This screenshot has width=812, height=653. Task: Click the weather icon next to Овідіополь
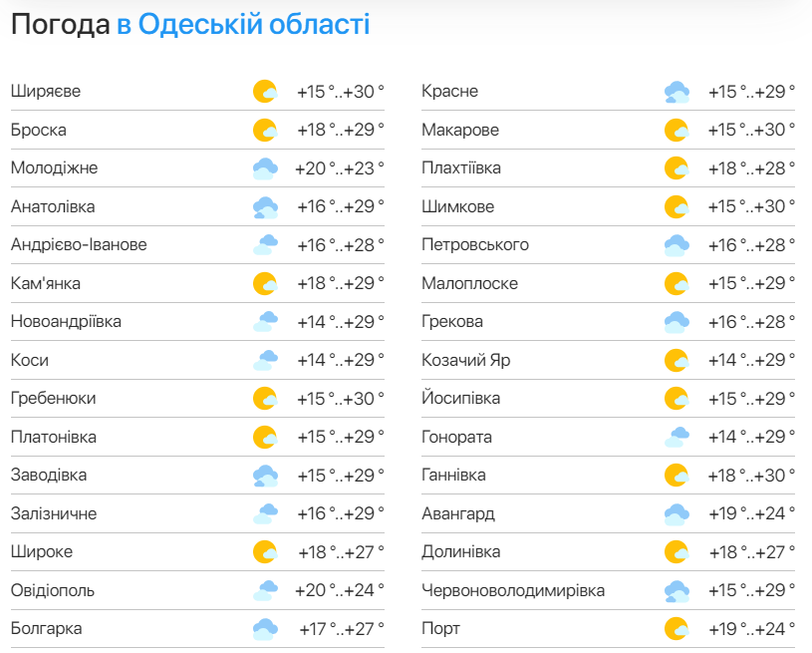tap(264, 590)
